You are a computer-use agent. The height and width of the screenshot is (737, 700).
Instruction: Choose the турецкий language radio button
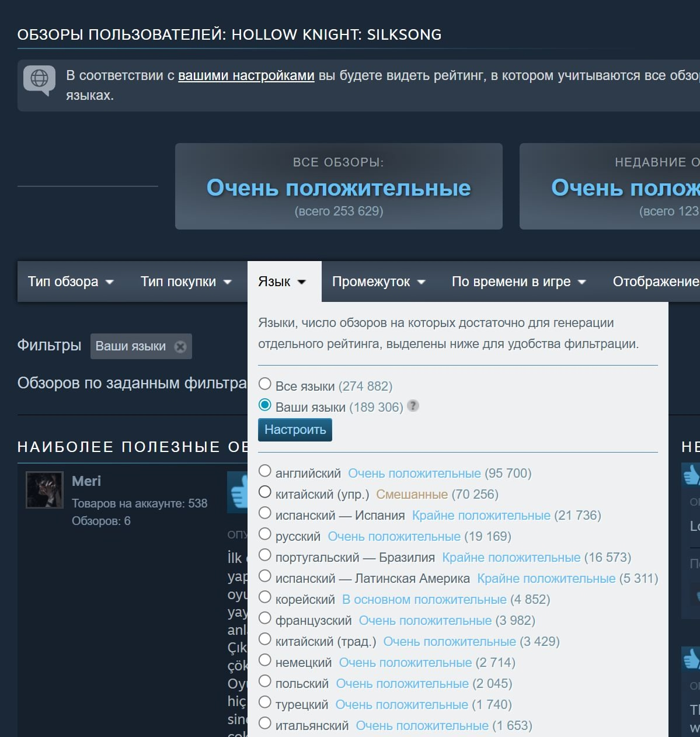point(265,702)
